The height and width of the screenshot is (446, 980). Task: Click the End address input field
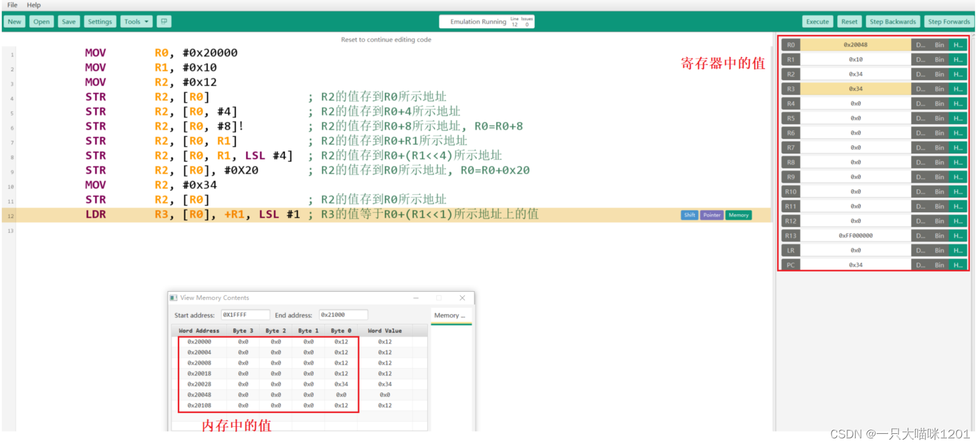tap(344, 315)
